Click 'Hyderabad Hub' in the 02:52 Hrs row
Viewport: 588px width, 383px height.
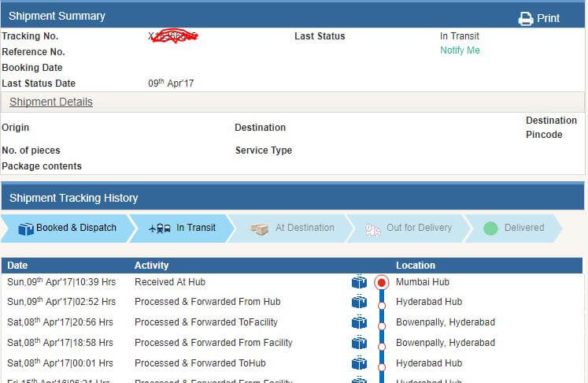pos(429,302)
